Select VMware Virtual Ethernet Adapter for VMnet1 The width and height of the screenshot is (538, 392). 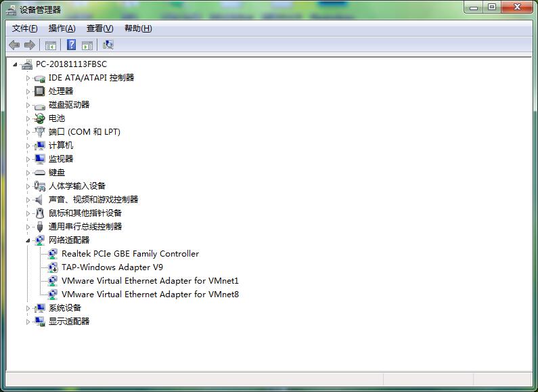tap(150, 281)
